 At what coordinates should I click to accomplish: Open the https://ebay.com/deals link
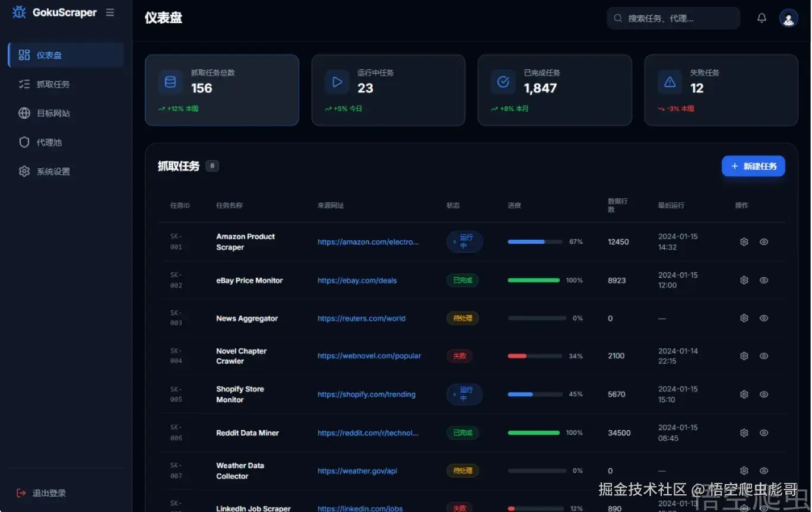(357, 281)
